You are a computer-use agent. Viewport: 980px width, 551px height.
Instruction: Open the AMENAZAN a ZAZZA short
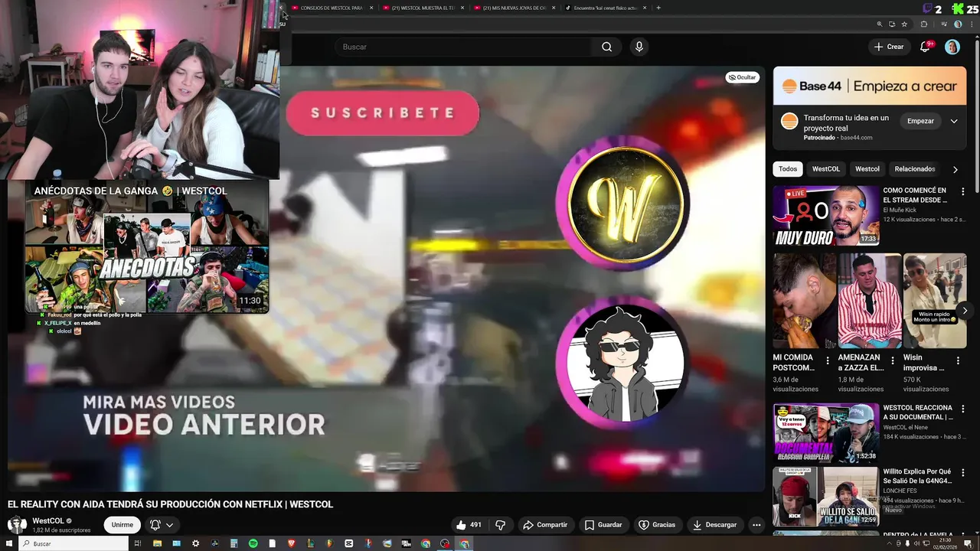click(869, 301)
